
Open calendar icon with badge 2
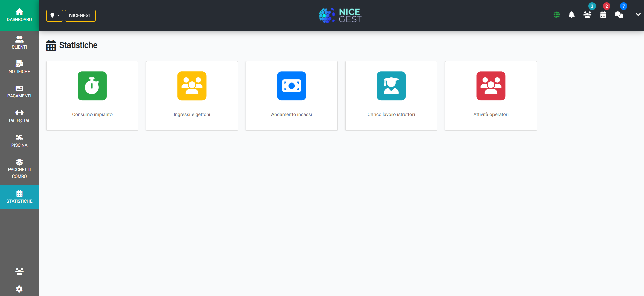pos(603,15)
